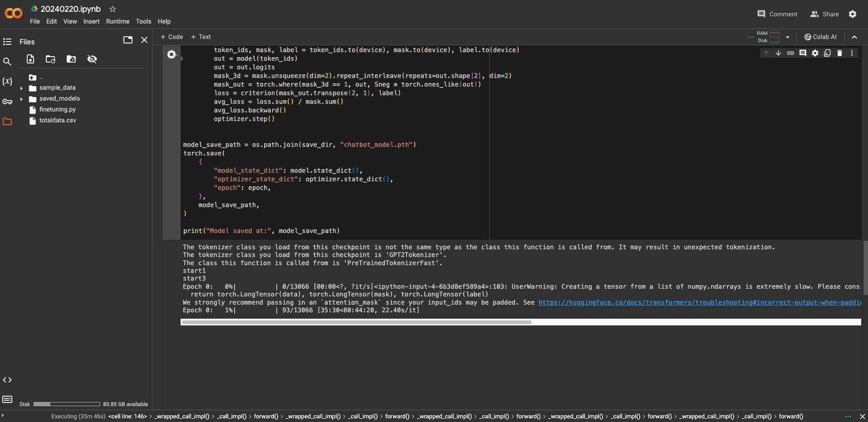Move the cell down
This screenshot has width=868, height=422.
tap(778, 53)
